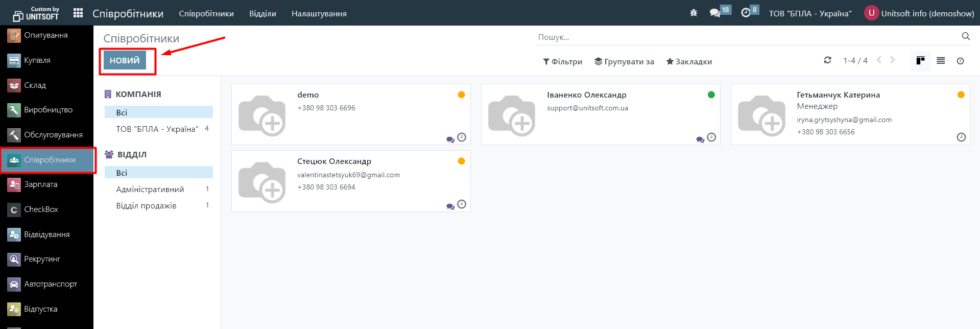Open the apps grid menu icon
980x329 pixels.
pos(78,13)
